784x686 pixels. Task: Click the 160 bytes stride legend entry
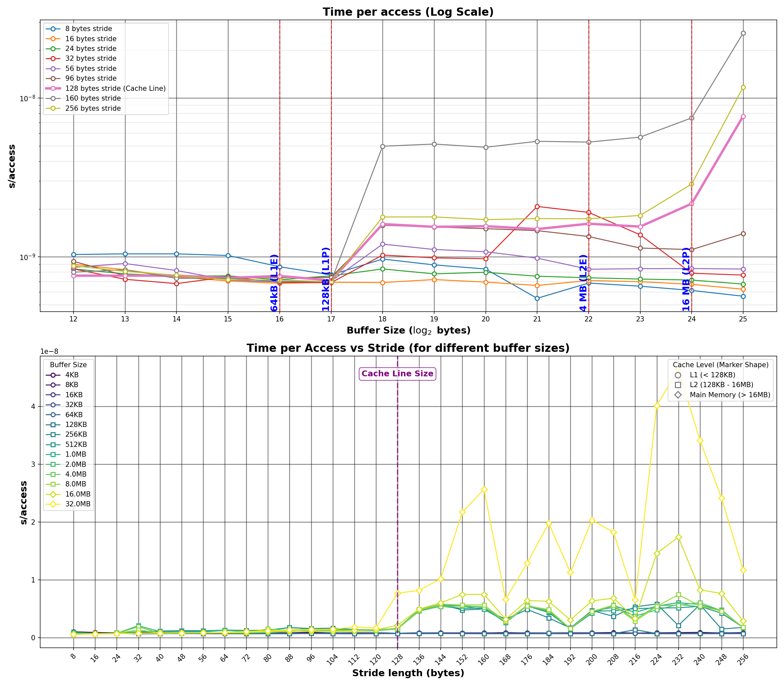click(x=93, y=98)
